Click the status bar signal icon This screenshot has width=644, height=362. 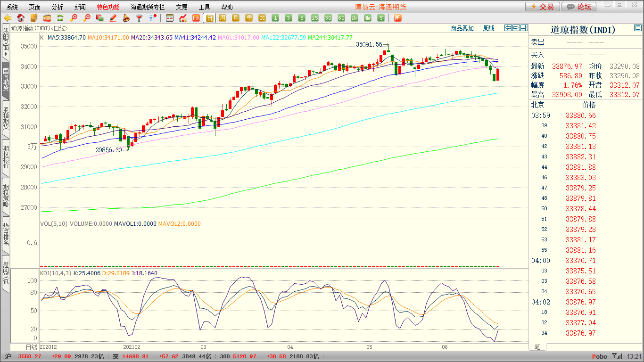(x=616, y=356)
